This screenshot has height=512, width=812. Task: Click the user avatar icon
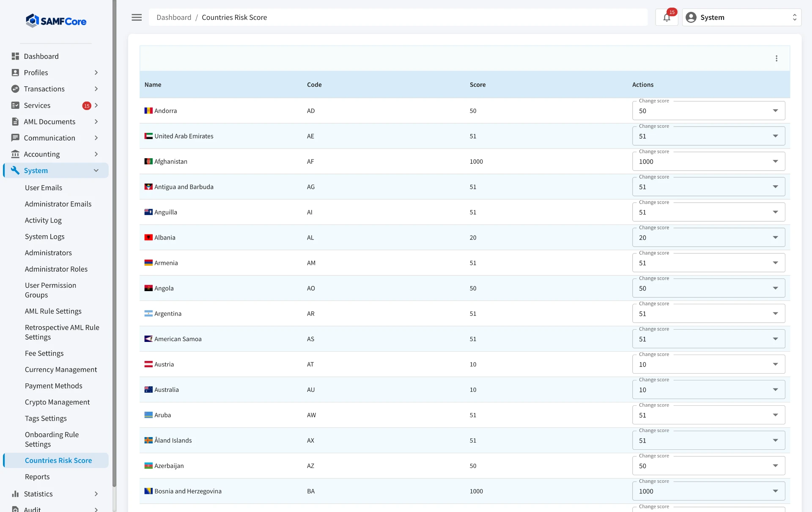tap(691, 17)
